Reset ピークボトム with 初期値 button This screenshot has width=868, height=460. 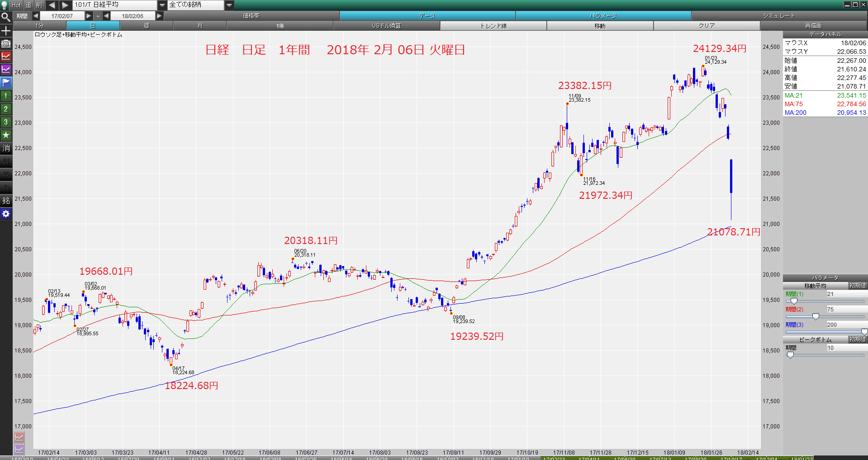point(857,339)
